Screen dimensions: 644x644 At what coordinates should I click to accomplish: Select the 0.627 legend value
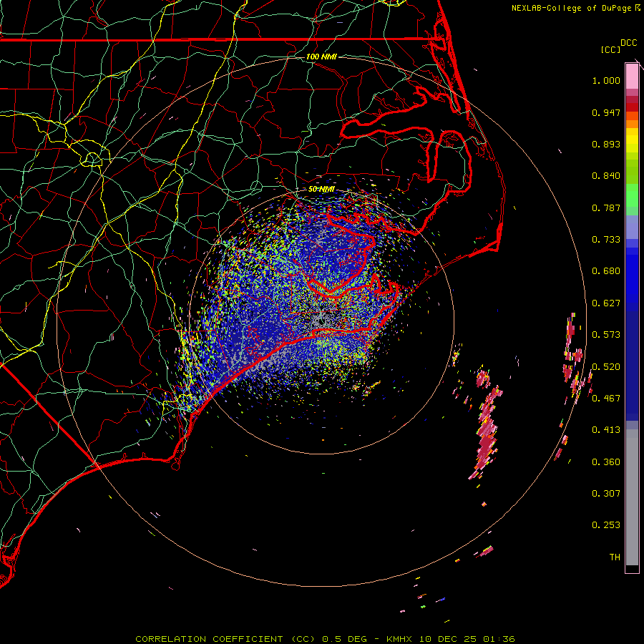coord(606,303)
